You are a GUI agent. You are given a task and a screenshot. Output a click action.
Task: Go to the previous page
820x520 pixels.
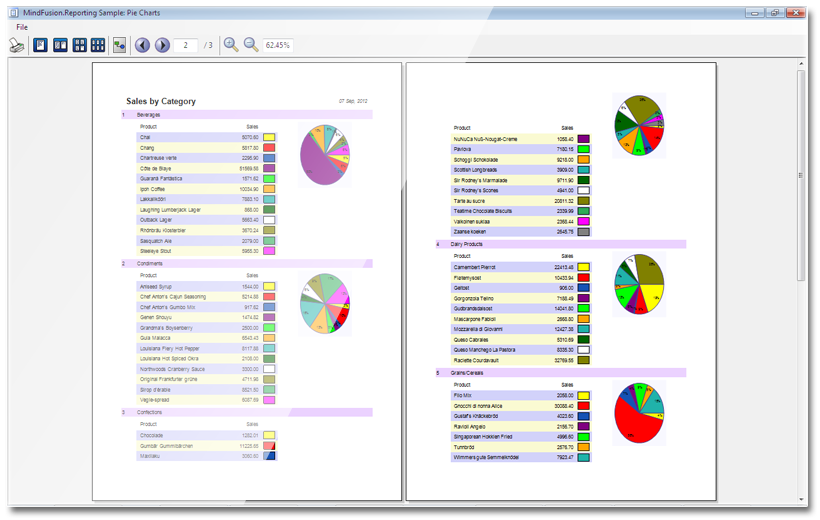click(143, 45)
